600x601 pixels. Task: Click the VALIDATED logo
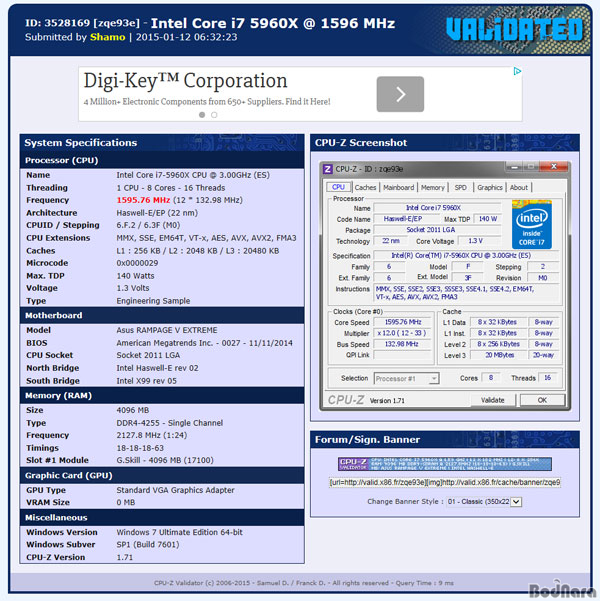pos(514,30)
